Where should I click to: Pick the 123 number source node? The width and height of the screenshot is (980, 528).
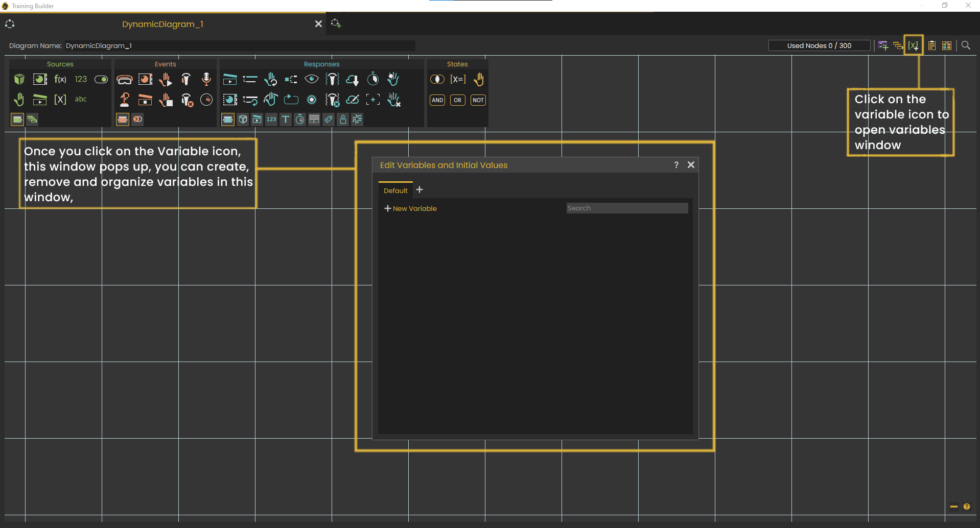tap(81, 79)
